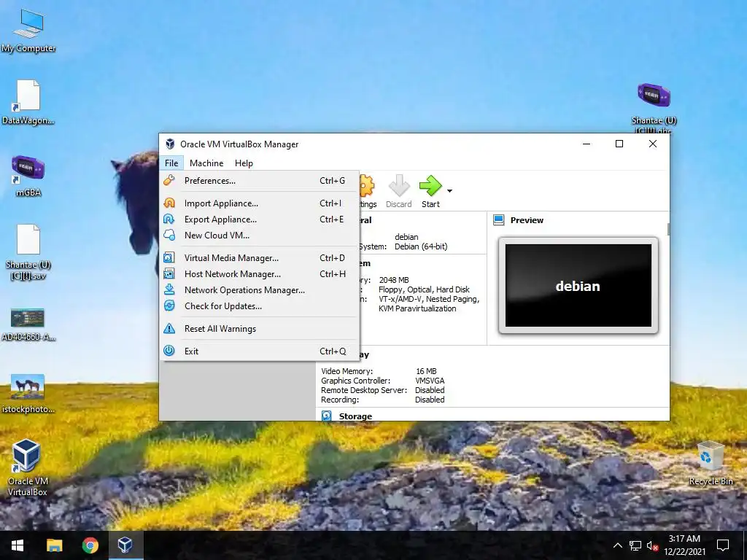This screenshot has width=747, height=560.
Task: Show hidden system tray icons
Action: pyautogui.click(x=617, y=545)
